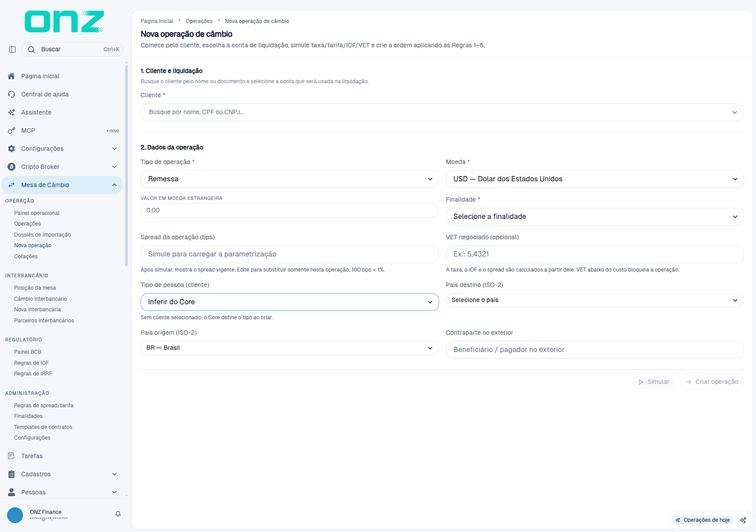Click the ONZ logo

point(65,22)
